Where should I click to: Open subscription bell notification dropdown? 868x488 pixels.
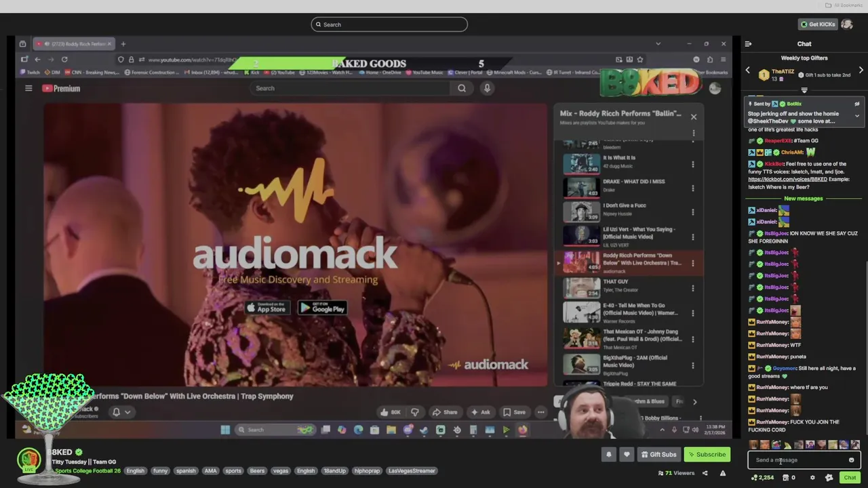point(121,412)
